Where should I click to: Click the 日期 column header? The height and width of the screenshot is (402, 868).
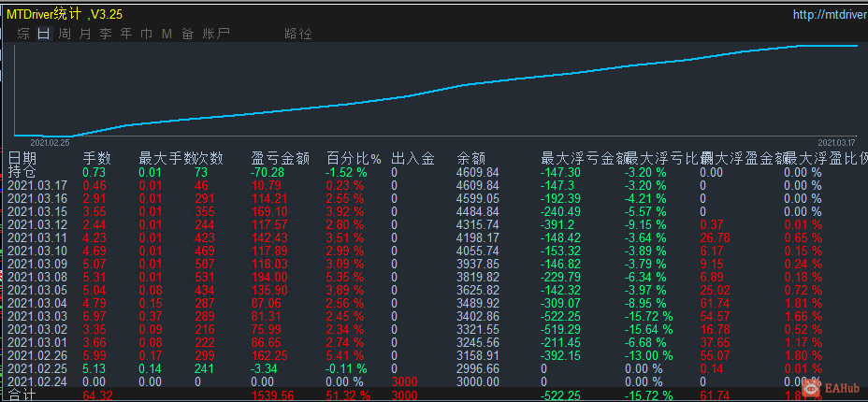tap(22, 159)
